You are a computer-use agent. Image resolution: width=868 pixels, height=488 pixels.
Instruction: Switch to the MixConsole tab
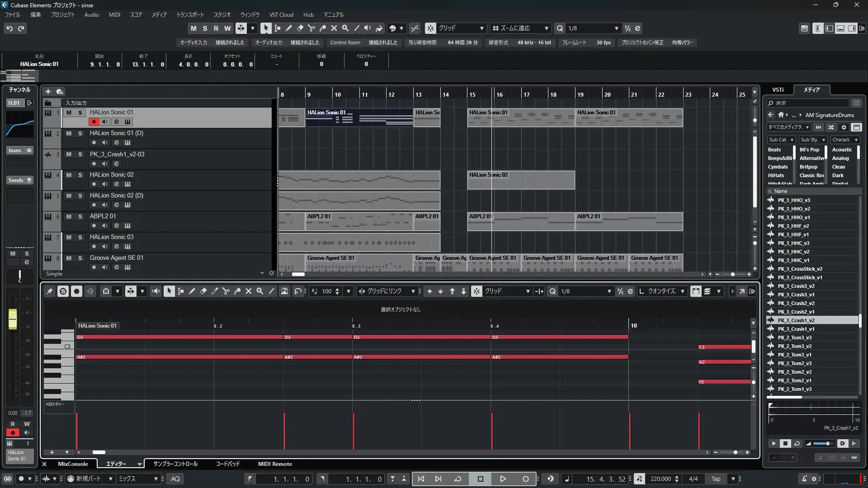(x=73, y=464)
